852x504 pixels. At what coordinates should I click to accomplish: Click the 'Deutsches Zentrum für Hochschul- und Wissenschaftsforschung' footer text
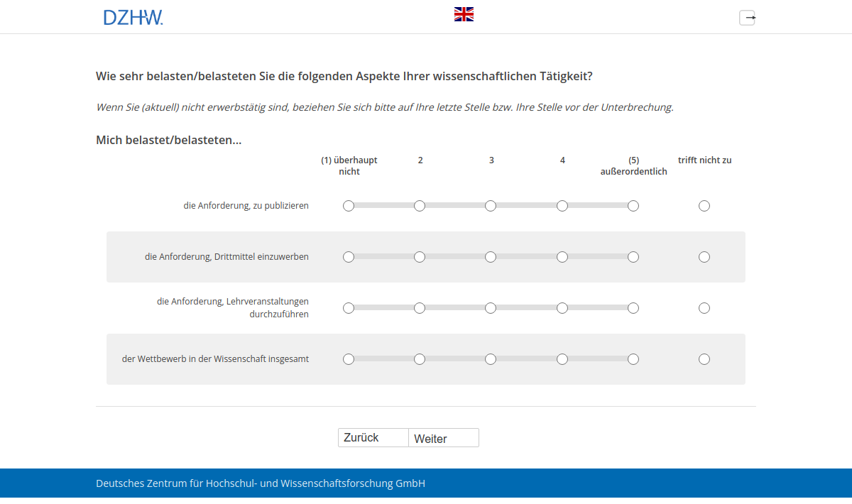click(x=260, y=483)
